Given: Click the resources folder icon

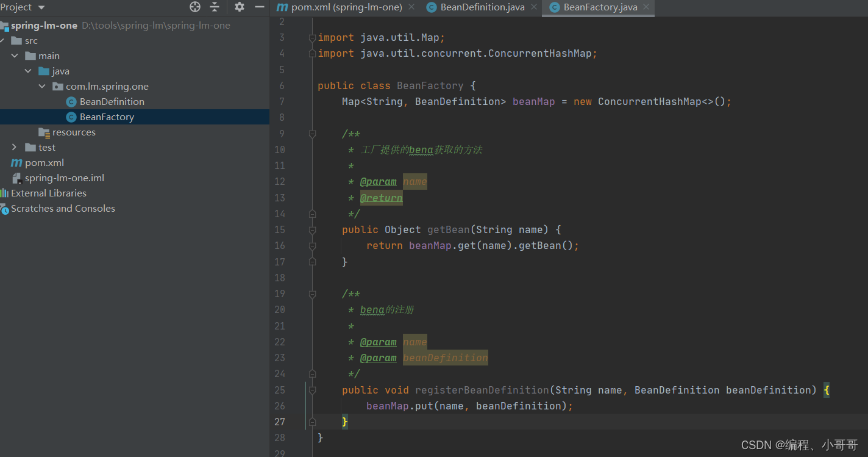Looking at the screenshot, I should click(44, 132).
